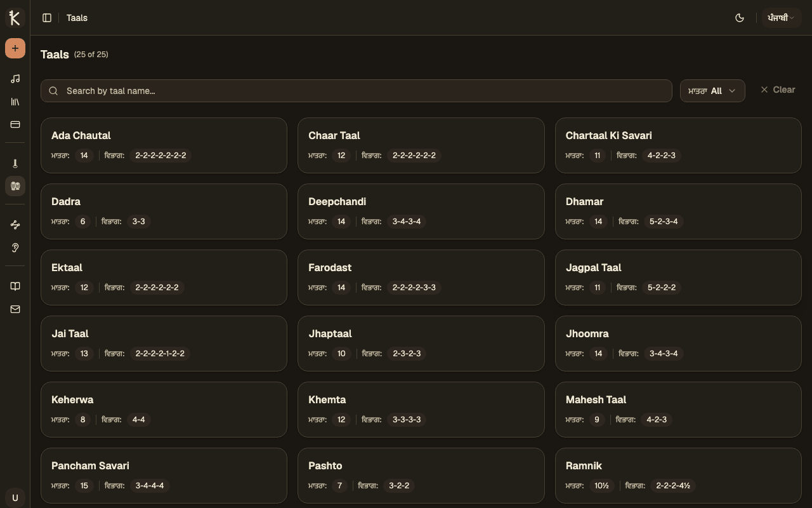812x508 pixels.
Task: Open the Dadra card
Action: (x=164, y=211)
